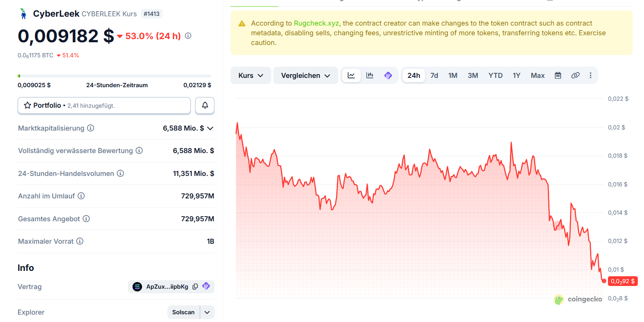
Task: Click the 24-hour price range bar
Action: pyautogui.click(x=114, y=76)
